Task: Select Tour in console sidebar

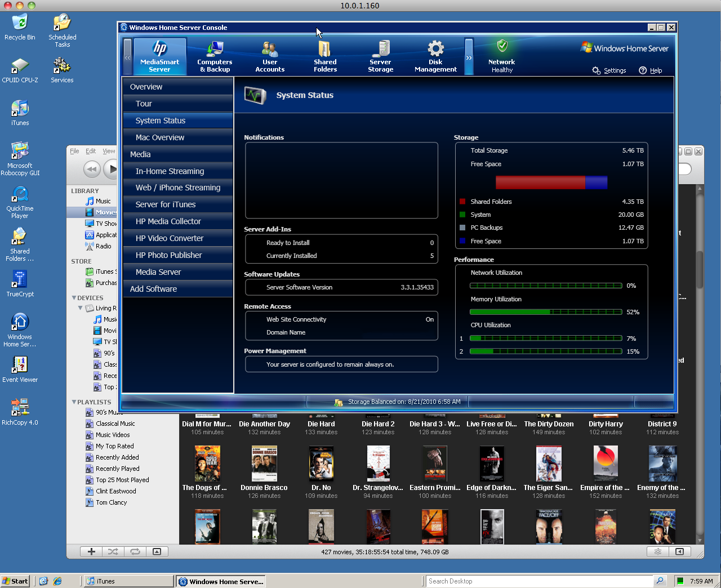Action: coord(178,104)
